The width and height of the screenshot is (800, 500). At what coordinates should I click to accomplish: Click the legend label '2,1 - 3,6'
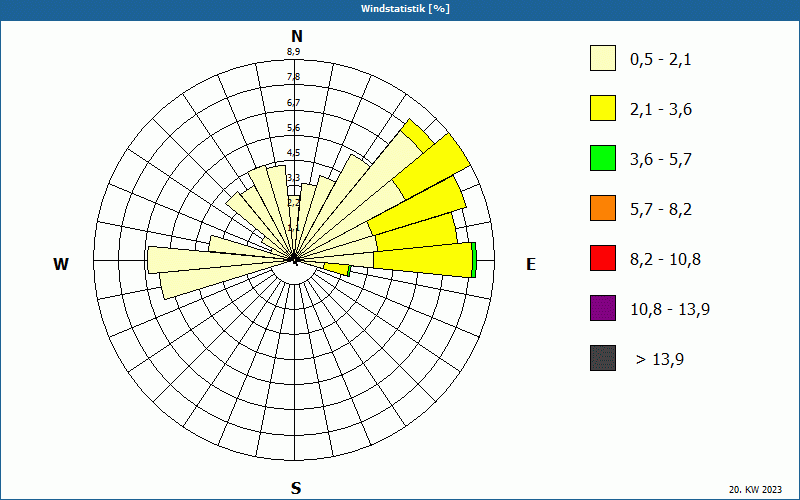point(661,110)
